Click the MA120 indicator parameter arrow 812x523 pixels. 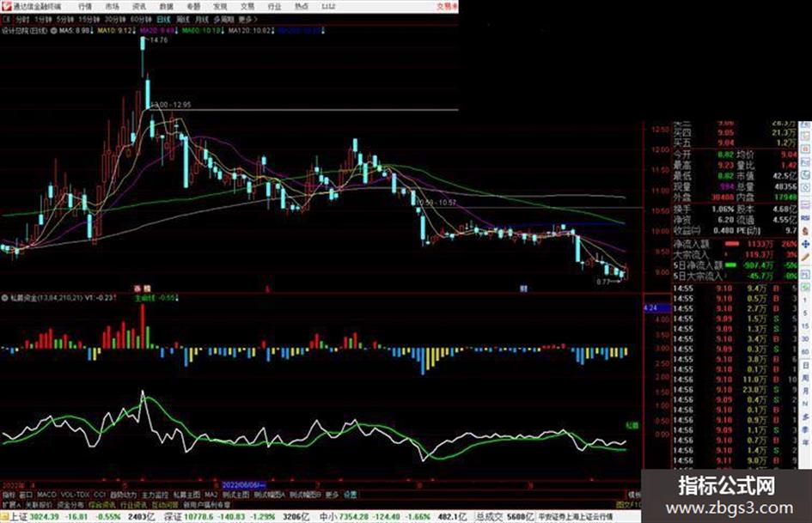274,31
